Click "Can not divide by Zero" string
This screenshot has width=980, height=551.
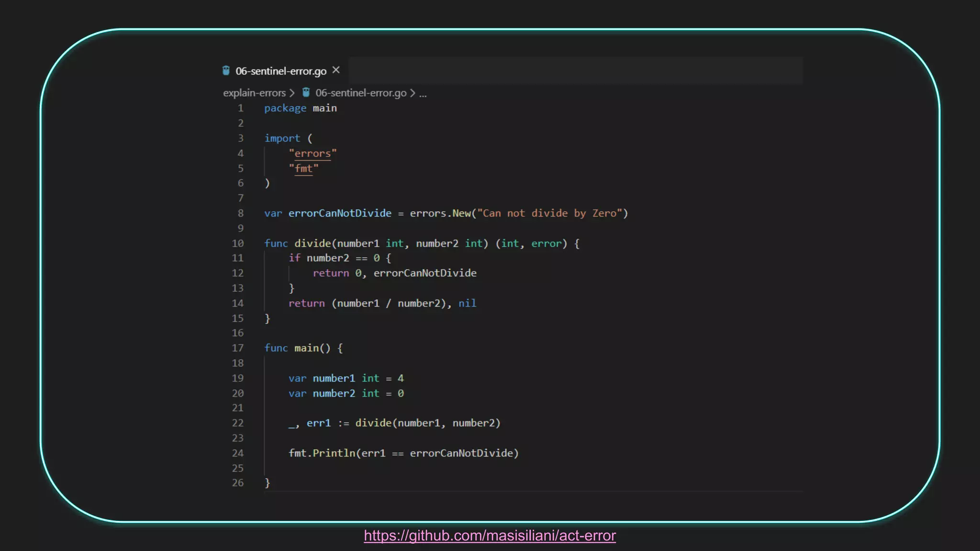click(x=549, y=213)
